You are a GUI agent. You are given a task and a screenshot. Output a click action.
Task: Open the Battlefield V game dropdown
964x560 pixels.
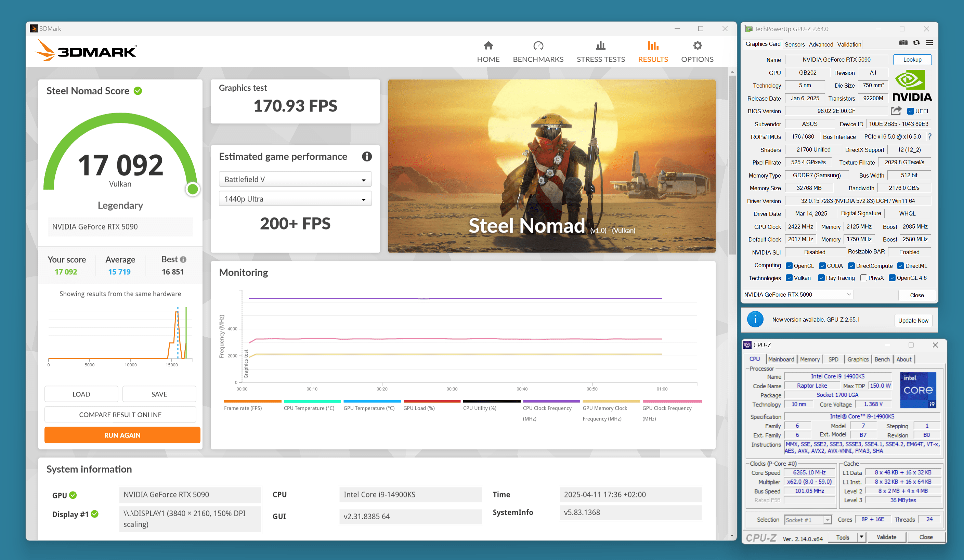click(295, 179)
